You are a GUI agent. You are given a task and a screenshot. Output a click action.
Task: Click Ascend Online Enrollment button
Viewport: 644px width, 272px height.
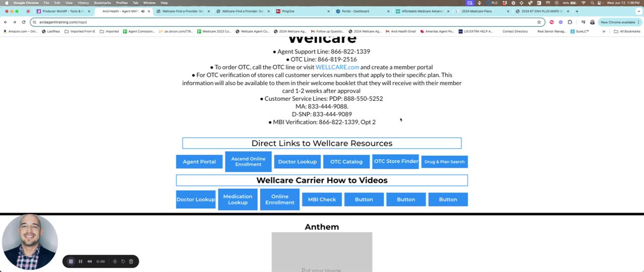pos(248,162)
